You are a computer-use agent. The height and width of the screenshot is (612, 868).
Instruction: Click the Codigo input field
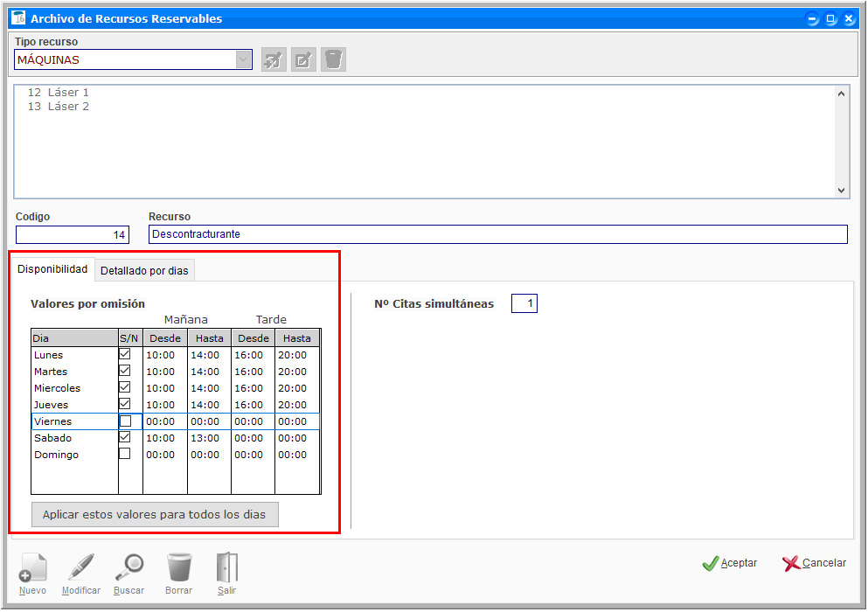tap(73, 235)
